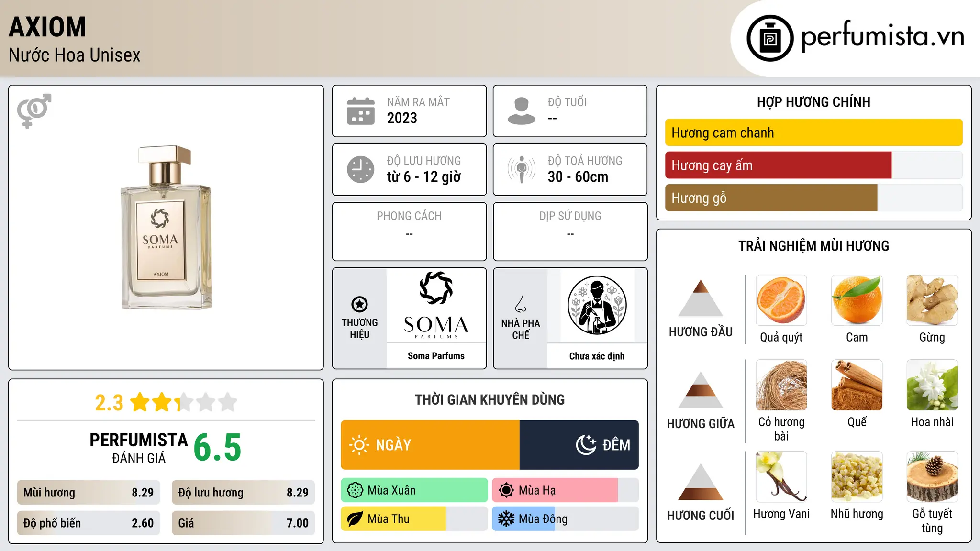This screenshot has height=551, width=980.
Task: Click the 2023 release year value
Action: [x=402, y=118]
